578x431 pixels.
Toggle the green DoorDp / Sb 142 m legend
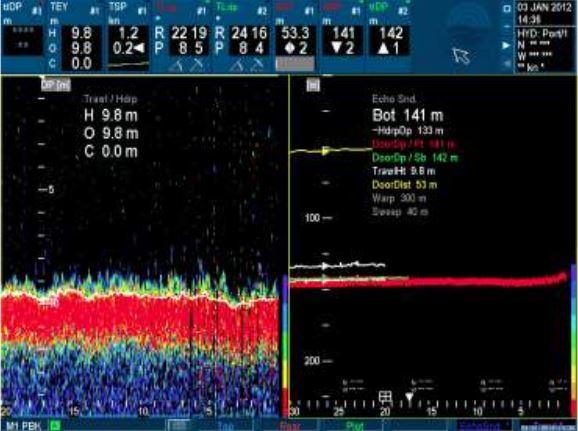click(415, 158)
